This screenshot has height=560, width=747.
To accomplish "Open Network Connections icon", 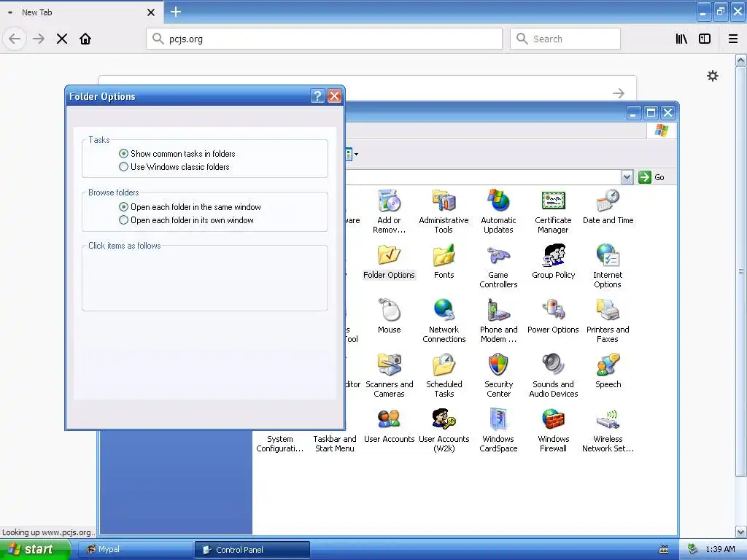I will click(444, 321).
